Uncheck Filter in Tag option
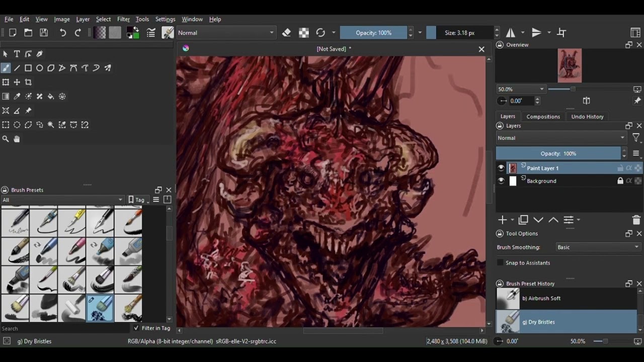The width and height of the screenshot is (644, 362). tap(136, 328)
